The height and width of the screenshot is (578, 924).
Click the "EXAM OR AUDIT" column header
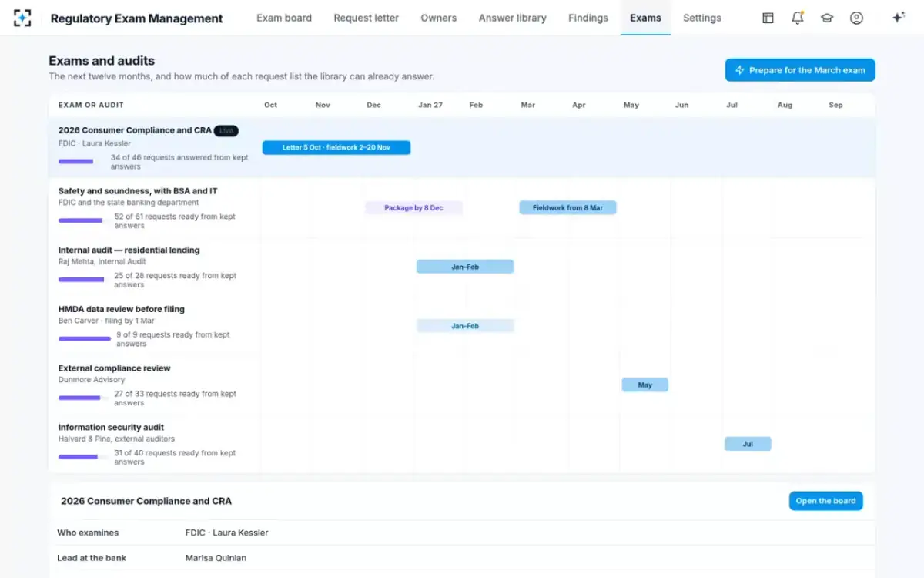coord(91,105)
